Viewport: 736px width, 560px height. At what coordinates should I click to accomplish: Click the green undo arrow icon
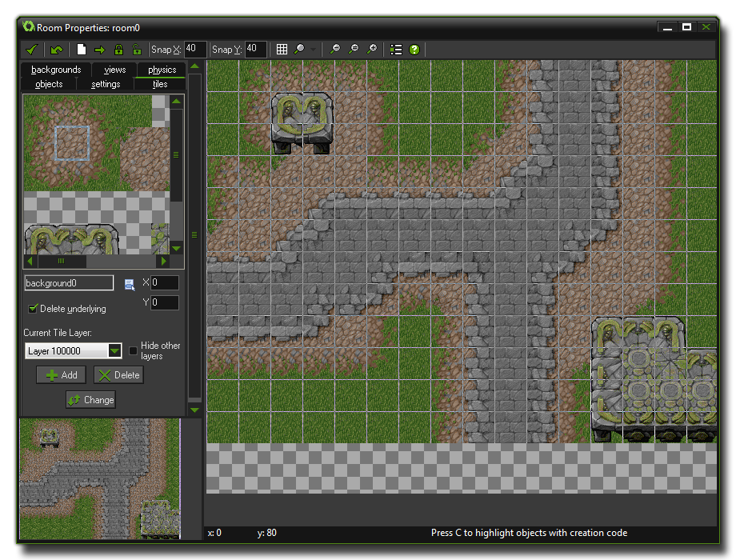point(56,50)
